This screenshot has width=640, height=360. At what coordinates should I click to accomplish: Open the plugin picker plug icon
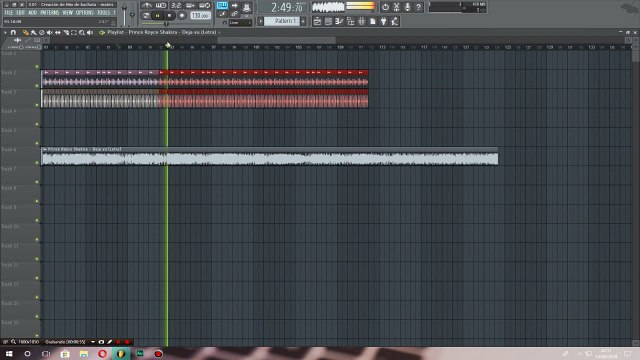coord(384,21)
